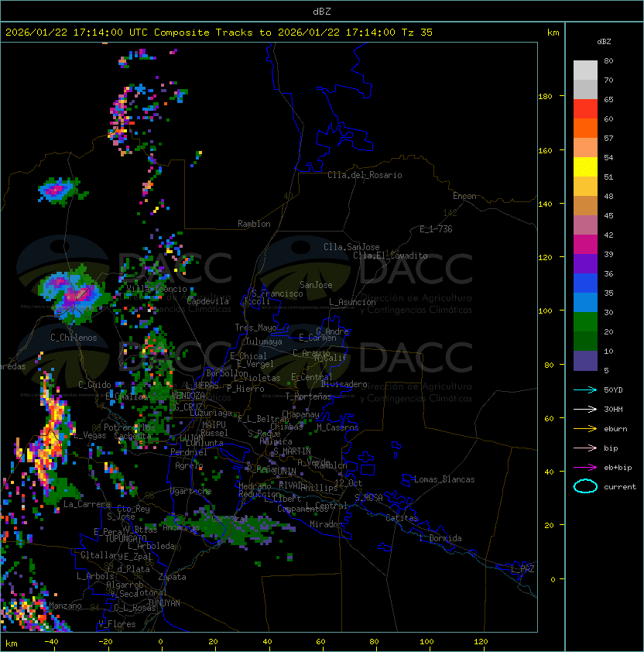This screenshot has height=652, width=644.
Task: Click the 'eb+bip' legend label
Action: coord(618,468)
